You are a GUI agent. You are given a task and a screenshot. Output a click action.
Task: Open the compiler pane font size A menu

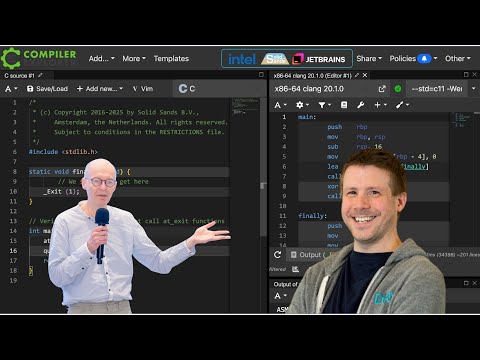coord(280,105)
